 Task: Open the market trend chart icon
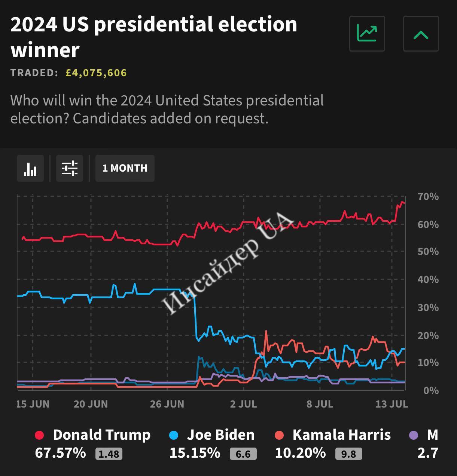(367, 34)
